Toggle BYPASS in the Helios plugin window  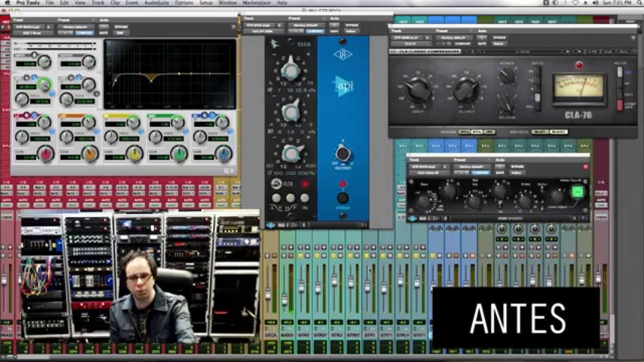coord(517,166)
